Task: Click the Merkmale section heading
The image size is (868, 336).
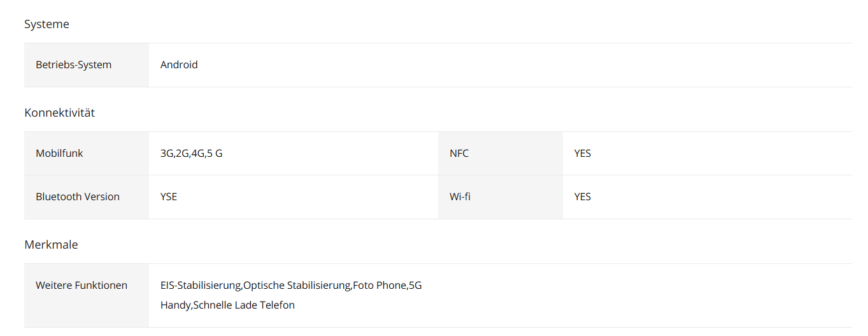Action: pos(51,245)
